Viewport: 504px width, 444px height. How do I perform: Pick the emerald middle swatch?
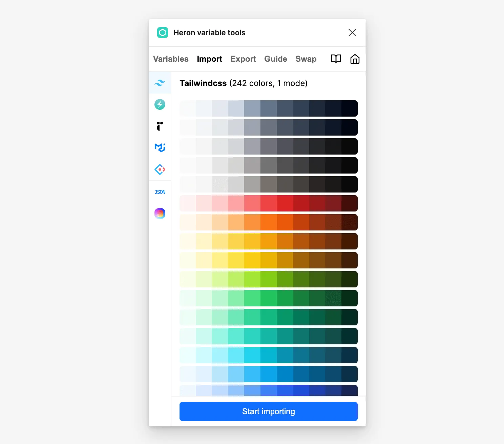pyautogui.click(x=269, y=317)
